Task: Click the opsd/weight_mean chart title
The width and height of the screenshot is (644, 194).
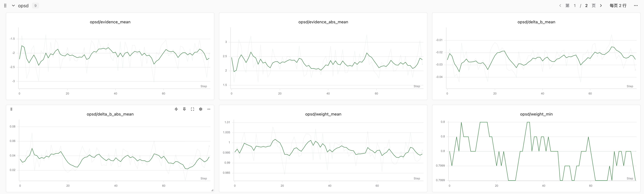Action: [x=323, y=114]
